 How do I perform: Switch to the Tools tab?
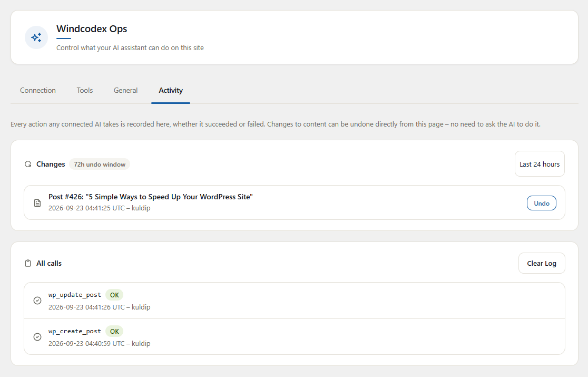[x=85, y=90]
